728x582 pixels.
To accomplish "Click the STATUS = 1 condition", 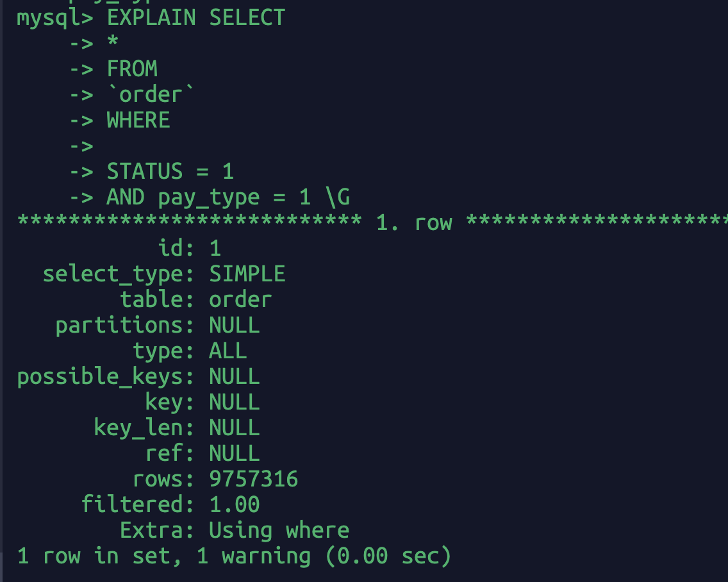I will click(170, 171).
